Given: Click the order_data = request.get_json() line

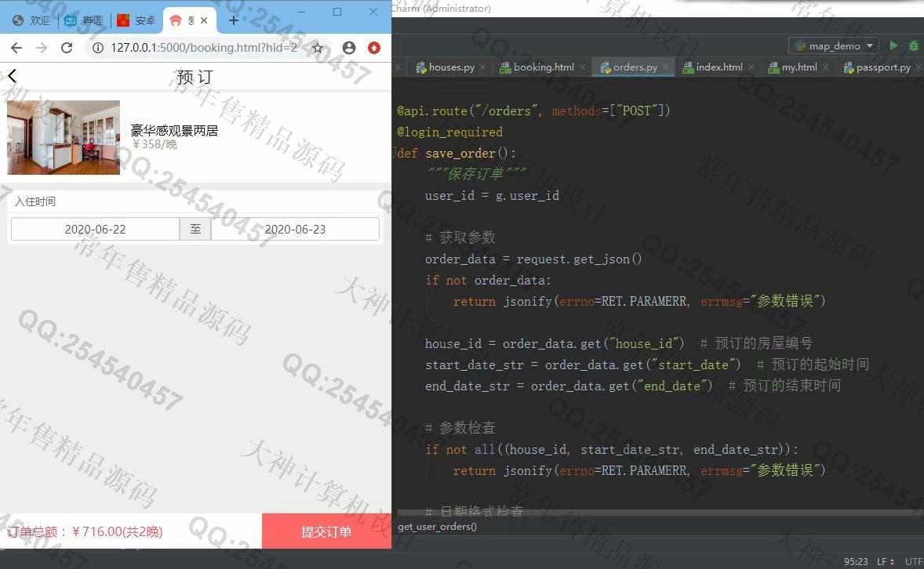Looking at the screenshot, I should click(x=533, y=259).
